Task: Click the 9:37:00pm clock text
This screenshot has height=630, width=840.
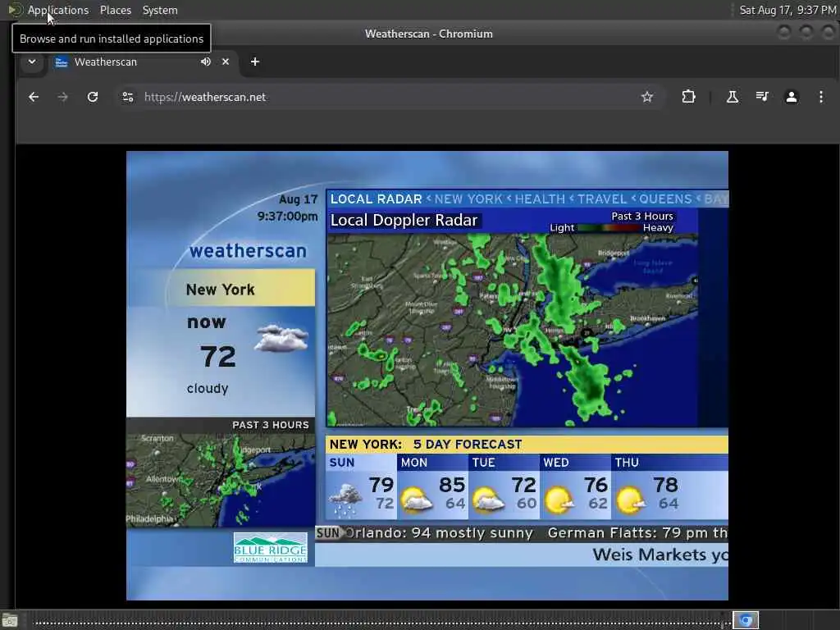Action: pyautogui.click(x=287, y=216)
